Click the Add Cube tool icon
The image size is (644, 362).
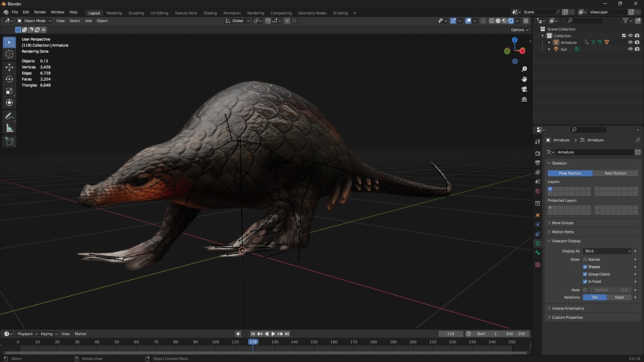tap(9, 142)
